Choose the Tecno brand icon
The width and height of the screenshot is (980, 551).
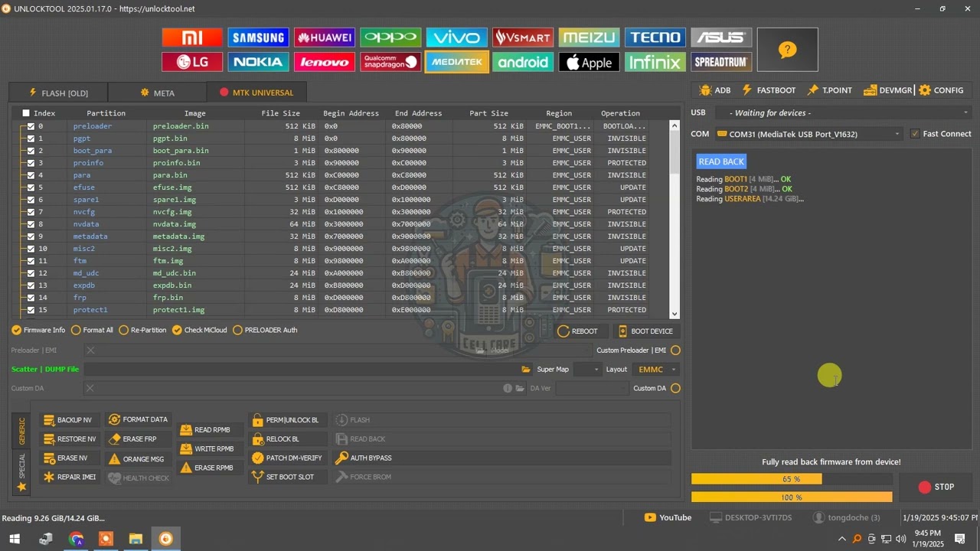[655, 37]
